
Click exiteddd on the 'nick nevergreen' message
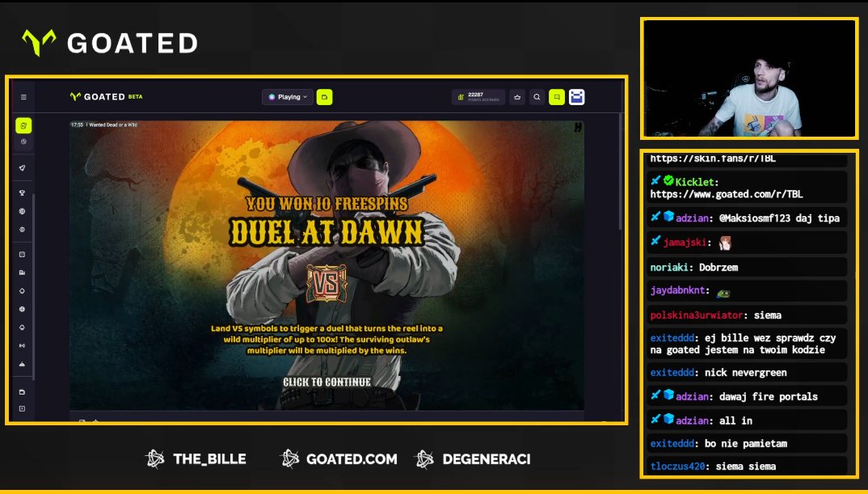click(672, 373)
